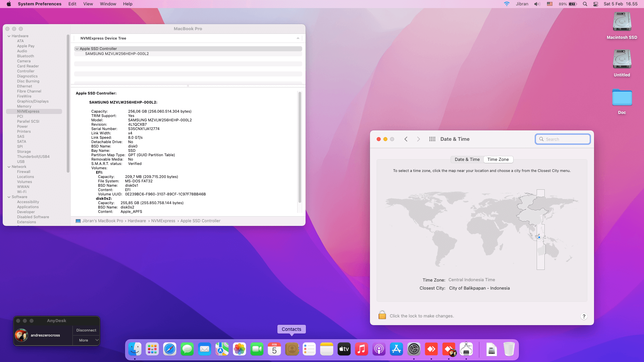Screen dimensions: 644x362
Task: Launch Safari from the dock
Action: coord(170,349)
